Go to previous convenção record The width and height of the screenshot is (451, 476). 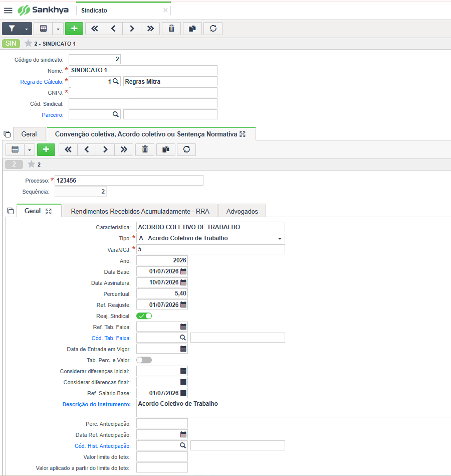[x=87, y=149]
